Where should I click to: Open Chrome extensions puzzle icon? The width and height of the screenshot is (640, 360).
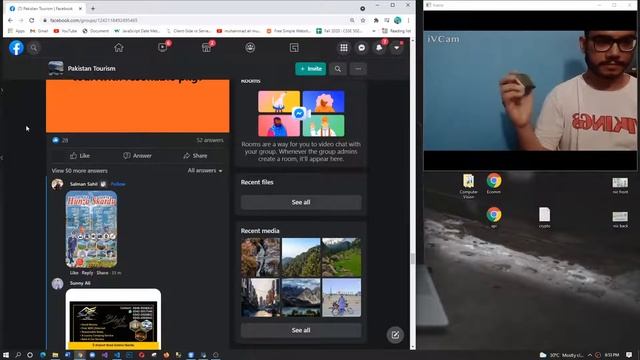tap(376, 20)
